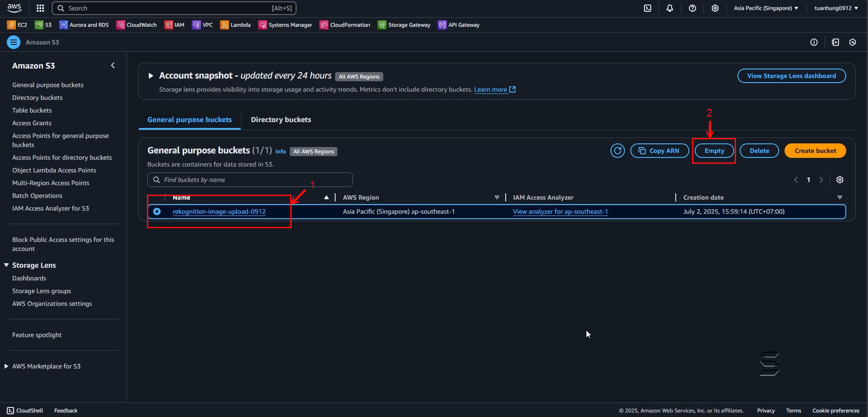Open Feature spotlight in sidebar
The width and height of the screenshot is (868, 417).
pyautogui.click(x=37, y=335)
